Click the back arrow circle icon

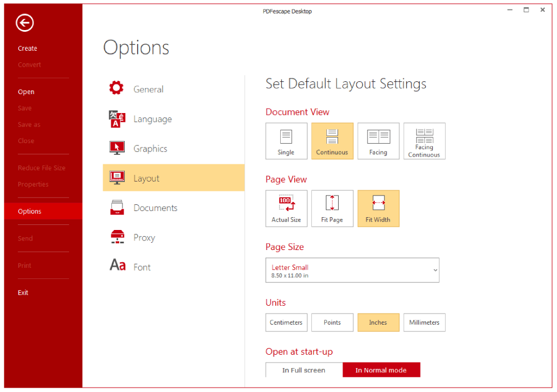25,23
